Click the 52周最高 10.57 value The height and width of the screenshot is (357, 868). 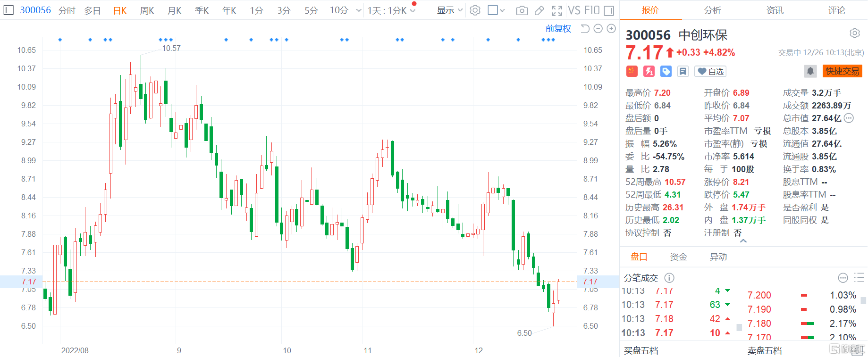coord(675,182)
